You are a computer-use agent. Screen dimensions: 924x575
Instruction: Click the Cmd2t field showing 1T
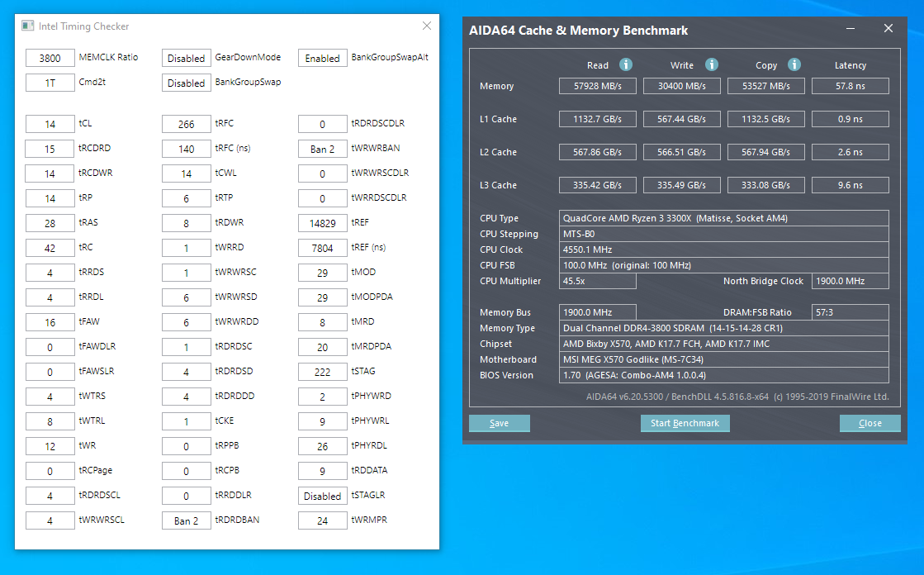tap(50, 83)
